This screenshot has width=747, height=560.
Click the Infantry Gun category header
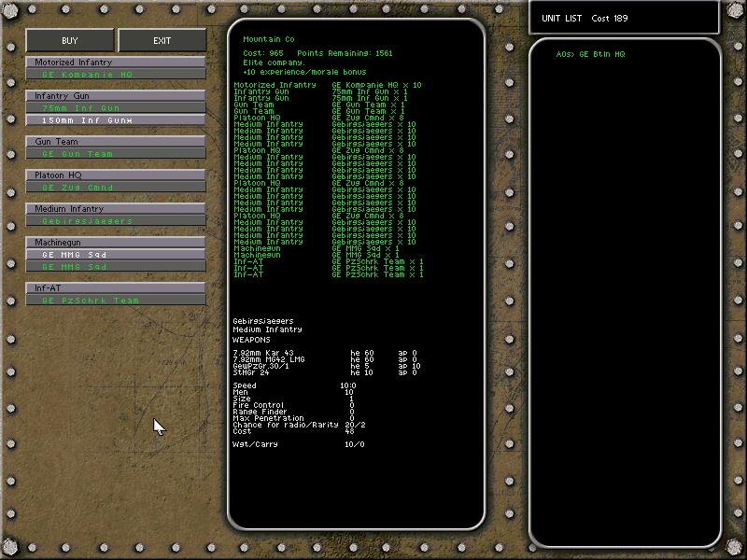coord(116,96)
